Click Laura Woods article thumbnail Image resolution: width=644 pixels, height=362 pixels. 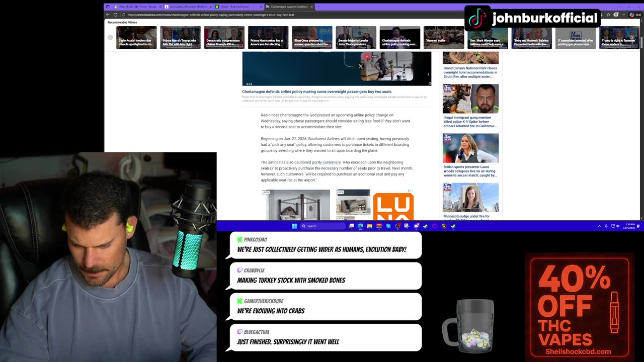(x=470, y=148)
